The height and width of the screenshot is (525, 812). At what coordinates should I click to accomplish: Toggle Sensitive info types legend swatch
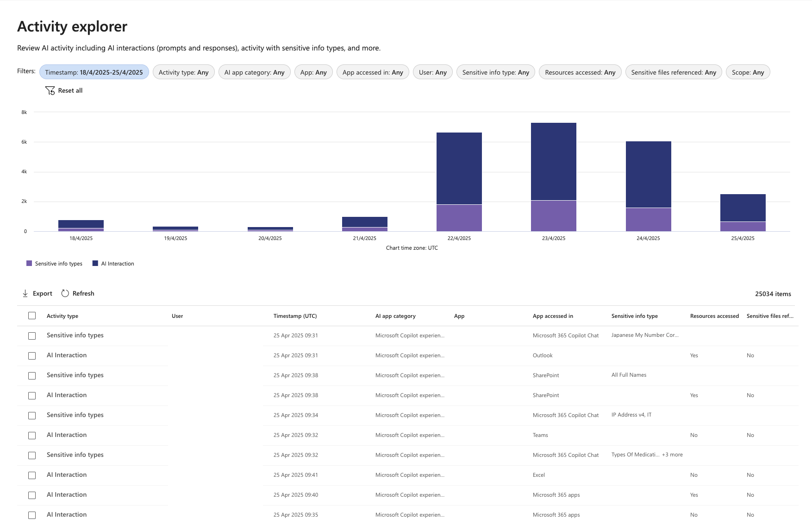tap(29, 263)
